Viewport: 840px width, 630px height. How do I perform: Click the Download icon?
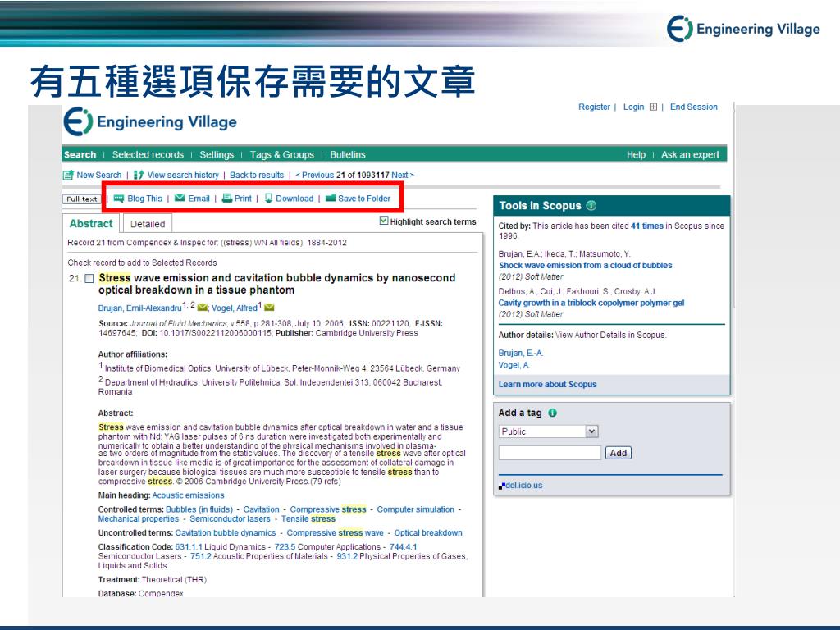coord(268,199)
